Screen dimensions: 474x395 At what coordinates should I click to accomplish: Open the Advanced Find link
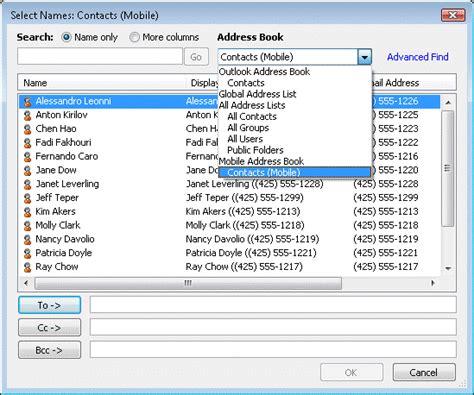[417, 57]
